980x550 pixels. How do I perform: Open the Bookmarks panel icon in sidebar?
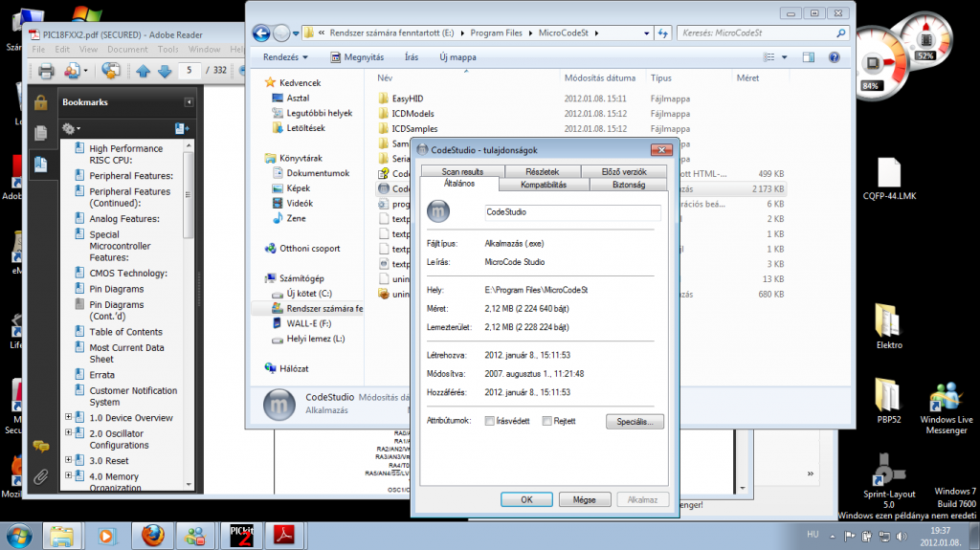coord(40,164)
